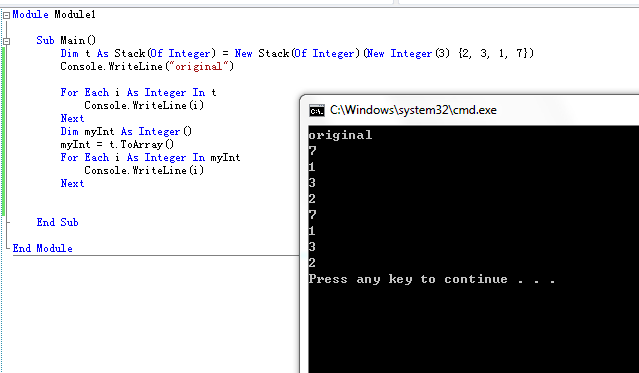Click the C:\Windows\system32\cmd.exe title text

point(413,110)
